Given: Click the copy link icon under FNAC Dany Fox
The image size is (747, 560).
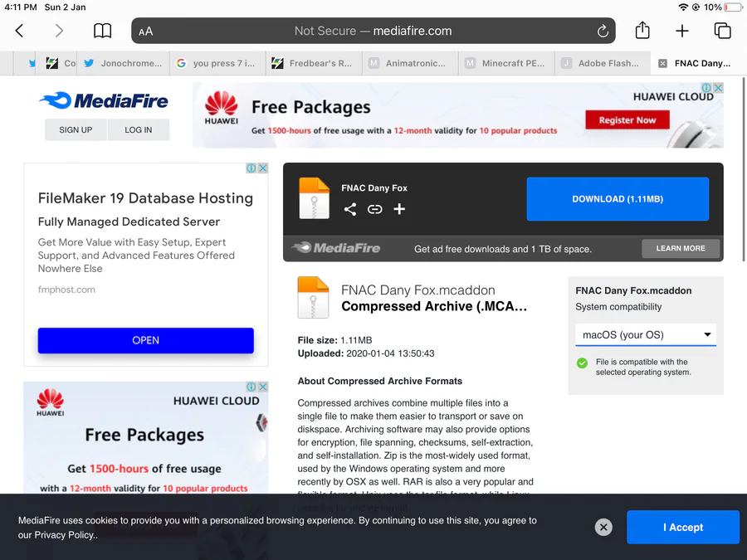Looking at the screenshot, I should pyautogui.click(x=375, y=209).
